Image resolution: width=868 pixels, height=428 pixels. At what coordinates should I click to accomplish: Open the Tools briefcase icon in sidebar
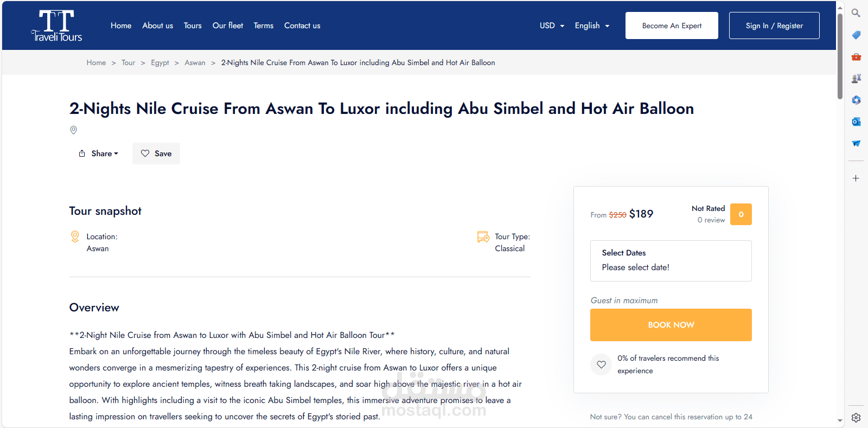(856, 57)
